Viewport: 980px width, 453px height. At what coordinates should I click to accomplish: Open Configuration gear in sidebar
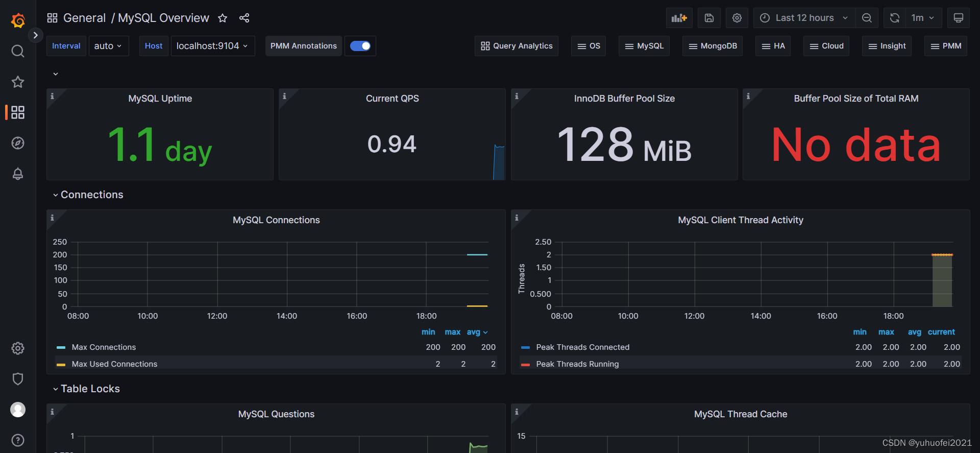(18, 348)
